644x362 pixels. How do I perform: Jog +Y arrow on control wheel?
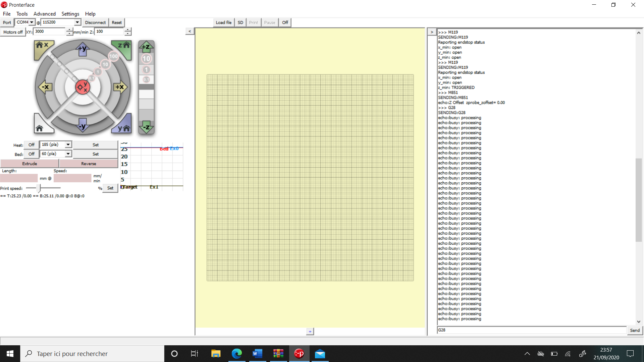[82, 49]
